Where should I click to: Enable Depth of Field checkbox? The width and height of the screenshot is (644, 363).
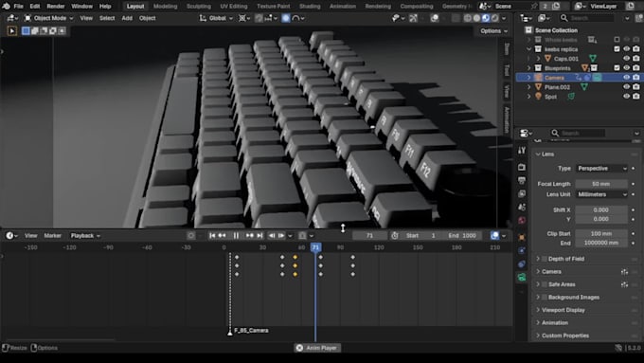pyautogui.click(x=545, y=259)
